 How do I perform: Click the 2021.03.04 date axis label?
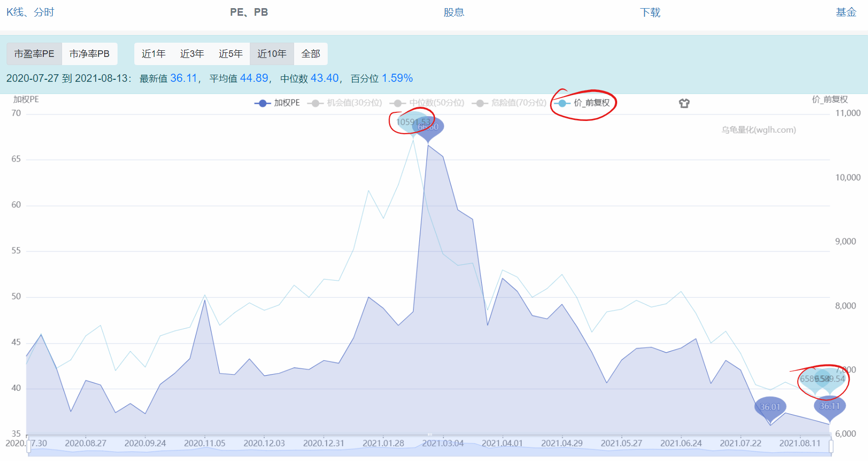point(443,444)
